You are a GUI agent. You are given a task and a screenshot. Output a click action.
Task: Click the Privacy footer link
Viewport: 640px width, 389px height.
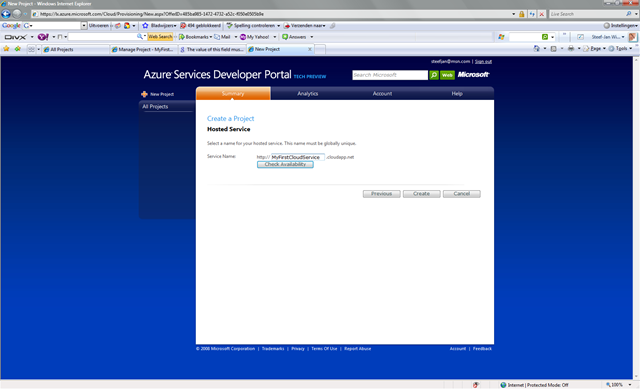(298, 349)
